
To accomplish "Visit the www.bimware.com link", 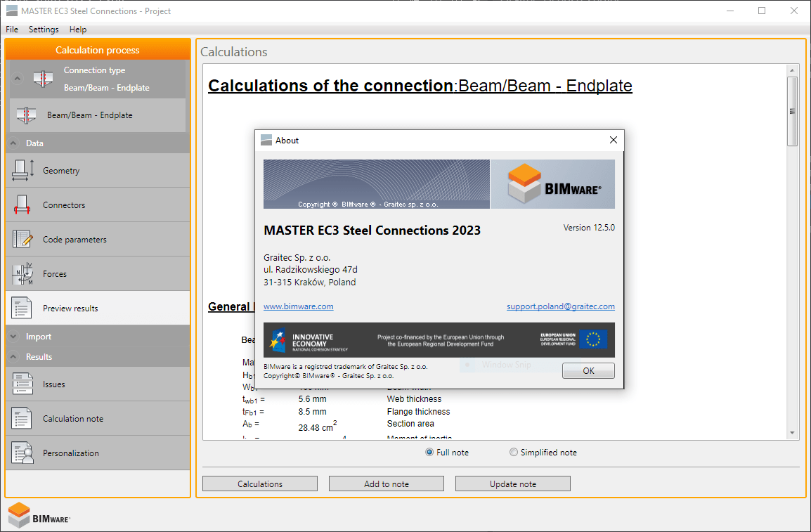I will (x=298, y=306).
